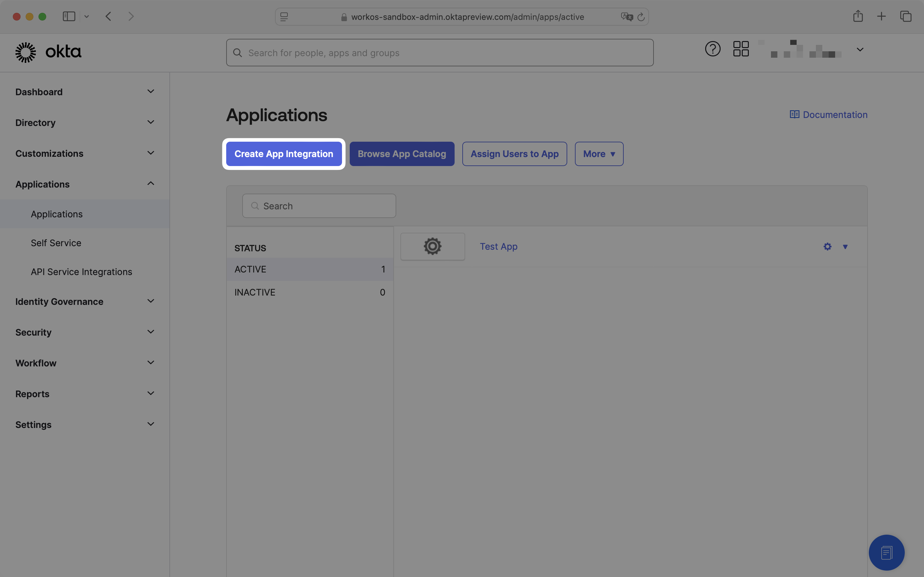The height and width of the screenshot is (577, 924).
Task: Filter applications by ACTIVE status
Action: pyautogui.click(x=310, y=269)
